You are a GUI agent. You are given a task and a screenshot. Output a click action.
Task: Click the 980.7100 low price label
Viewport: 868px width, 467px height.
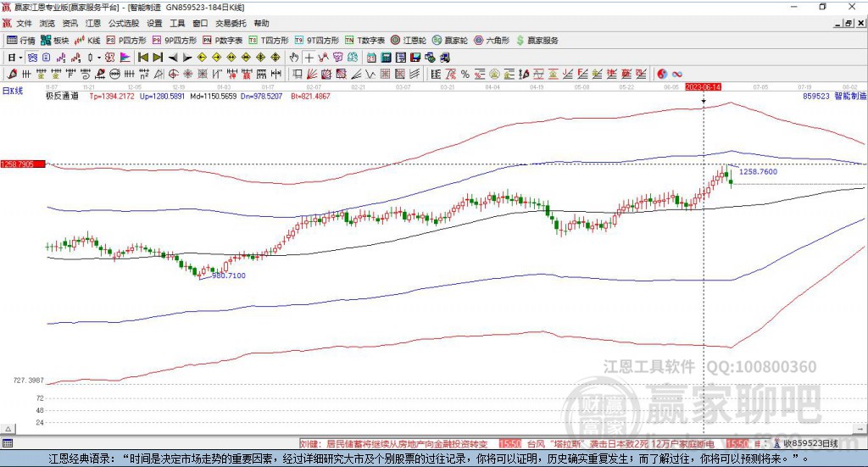tap(229, 275)
